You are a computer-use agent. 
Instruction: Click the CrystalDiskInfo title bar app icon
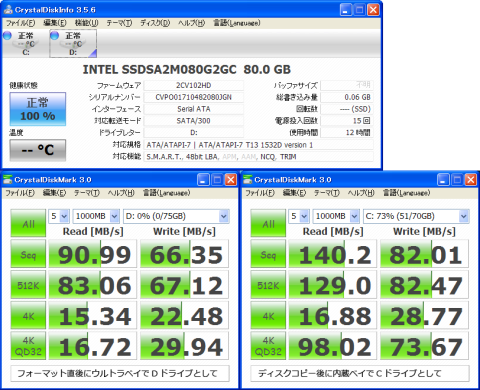pos(8,10)
